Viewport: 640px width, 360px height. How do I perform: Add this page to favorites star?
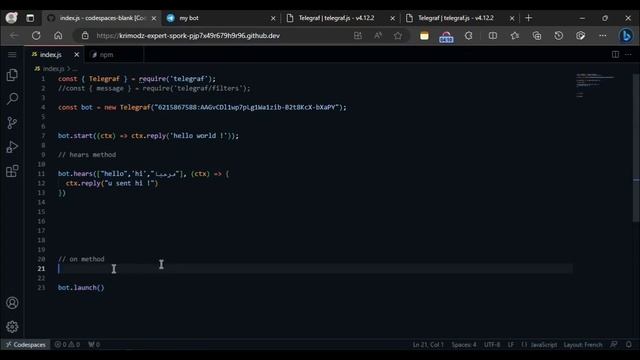398,36
